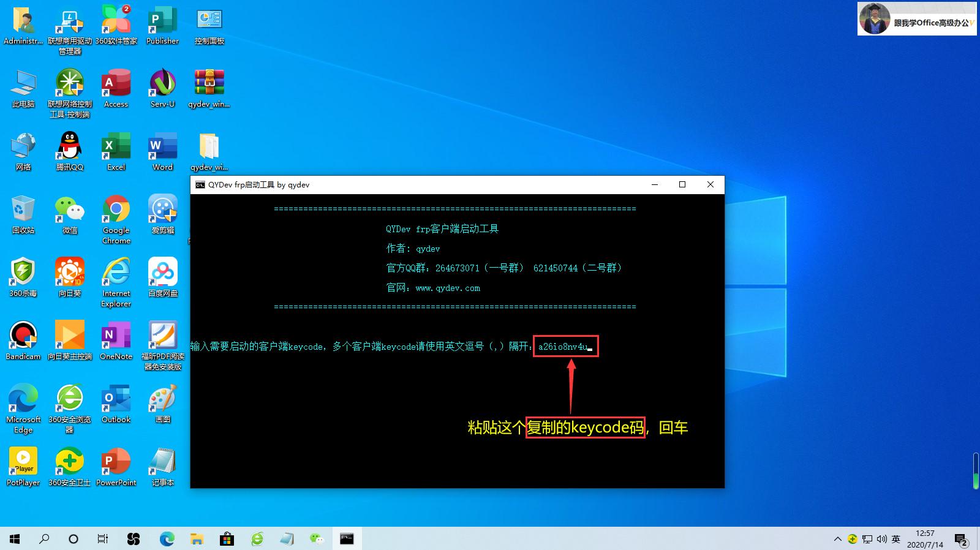The width and height of the screenshot is (980, 550).
Task: Open the 360 tray icon
Action: (x=853, y=540)
